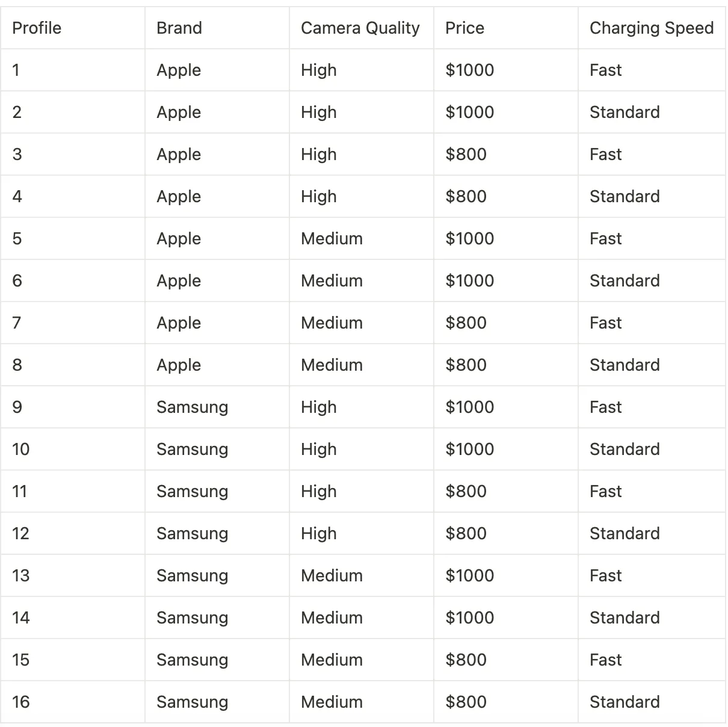728x727 pixels.
Task: Select the Camera Quality header cell
Action: point(361,28)
